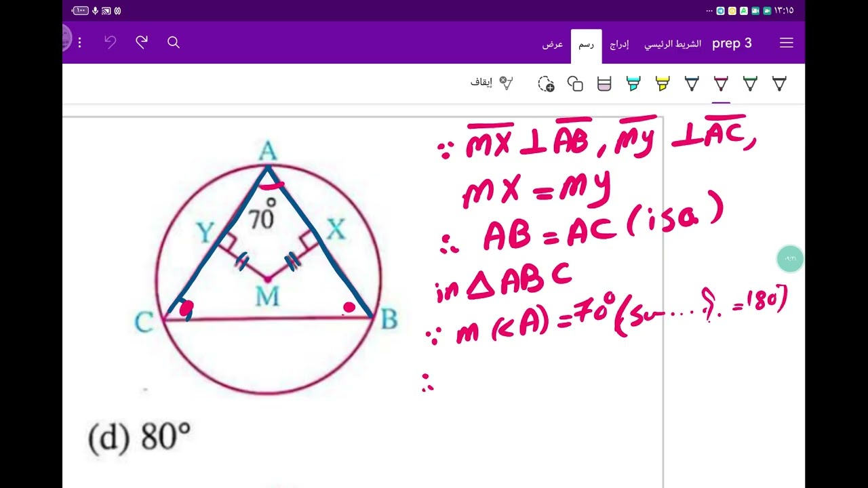This screenshot has height=488, width=868.
Task: Tap the Telegram notification icon in status bar
Action: (720, 11)
